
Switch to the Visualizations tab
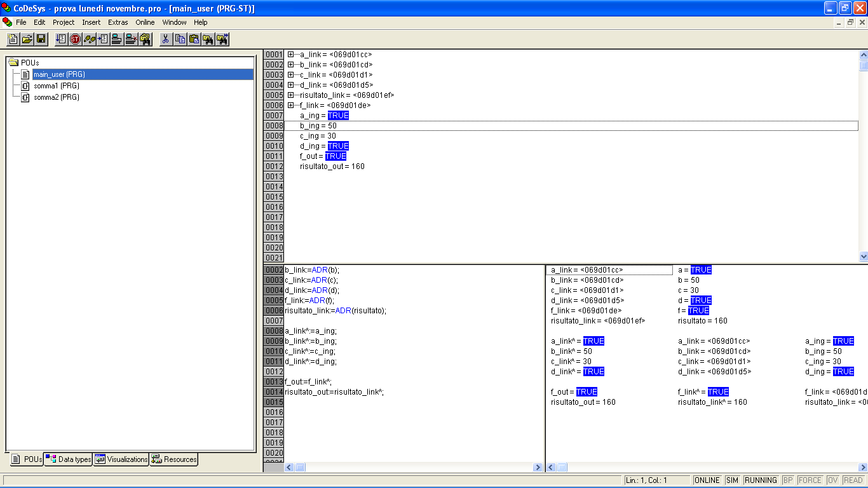click(x=121, y=459)
